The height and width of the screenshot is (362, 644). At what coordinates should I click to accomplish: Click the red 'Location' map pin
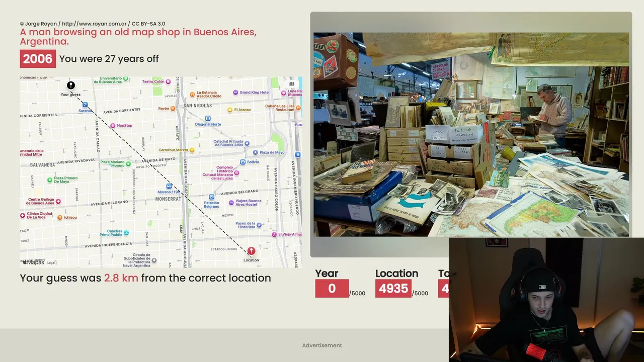click(x=251, y=251)
